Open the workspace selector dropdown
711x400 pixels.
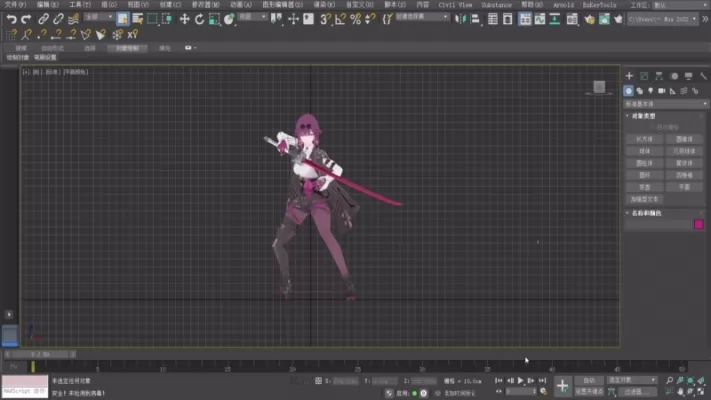pos(680,5)
